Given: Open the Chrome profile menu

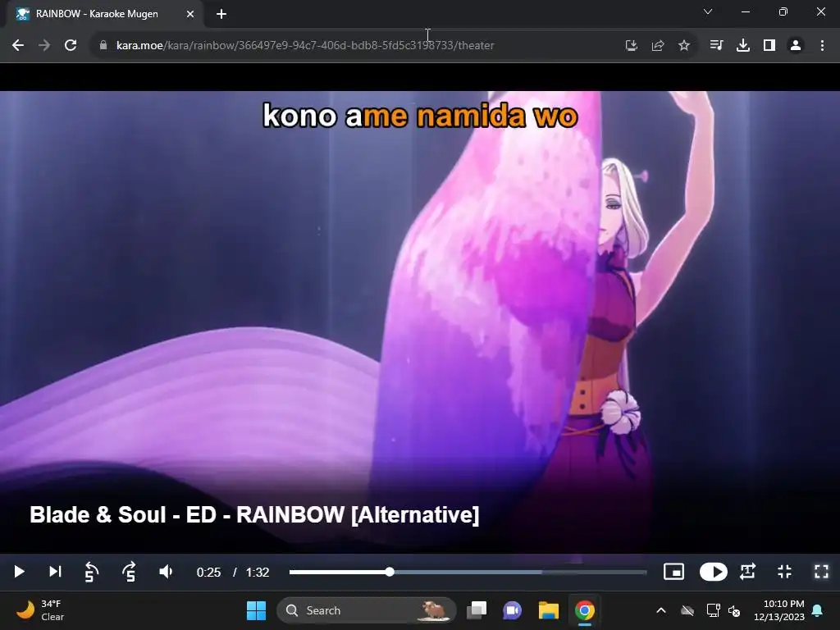Looking at the screenshot, I should pos(796,46).
